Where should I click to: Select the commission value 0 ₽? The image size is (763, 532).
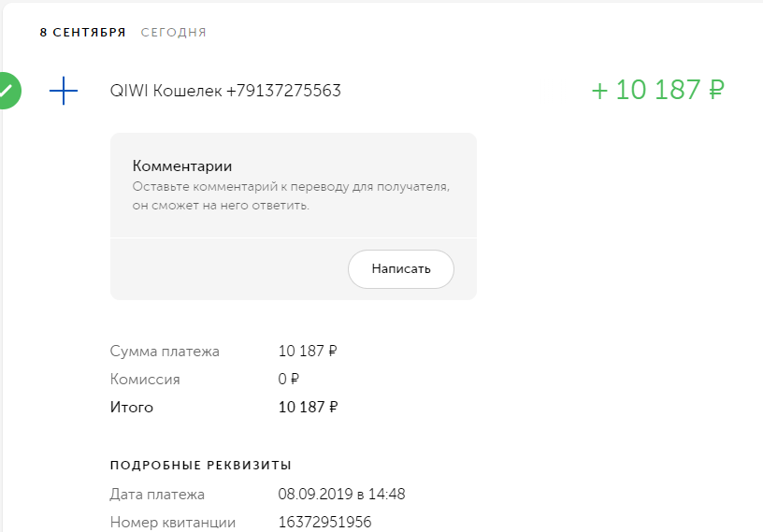tap(288, 380)
